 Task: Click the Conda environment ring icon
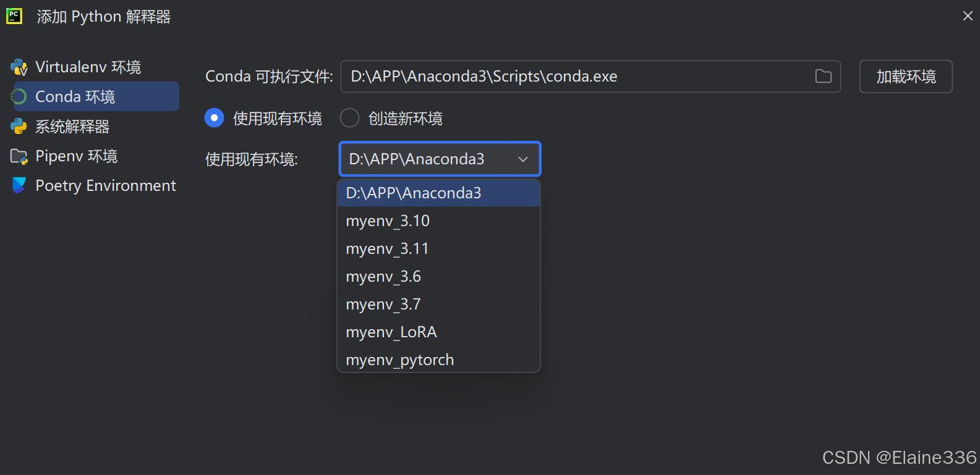pyautogui.click(x=19, y=97)
